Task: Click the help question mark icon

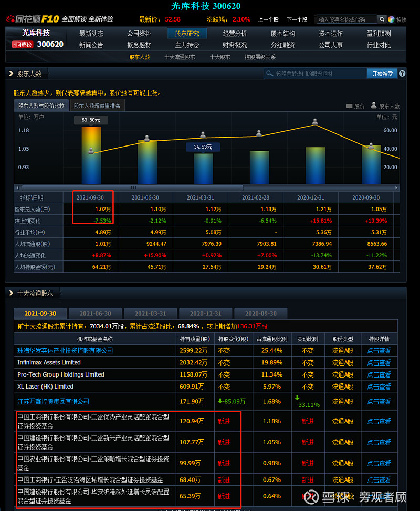Action: [402, 74]
